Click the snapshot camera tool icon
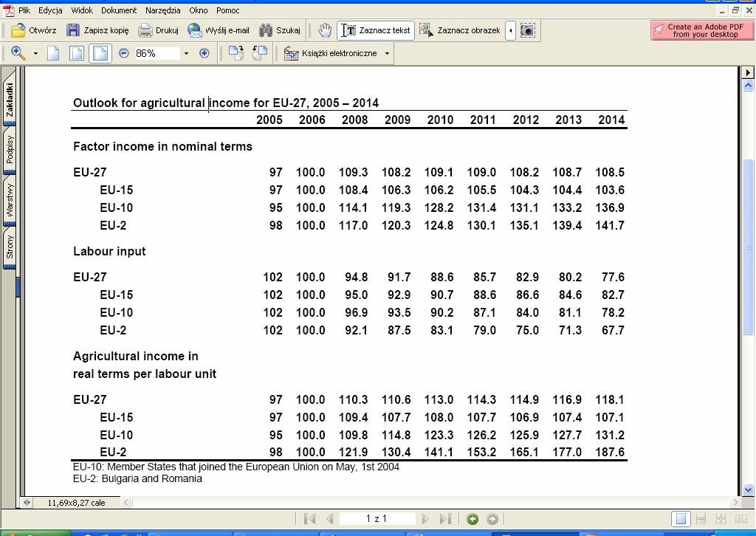 tap(528, 30)
